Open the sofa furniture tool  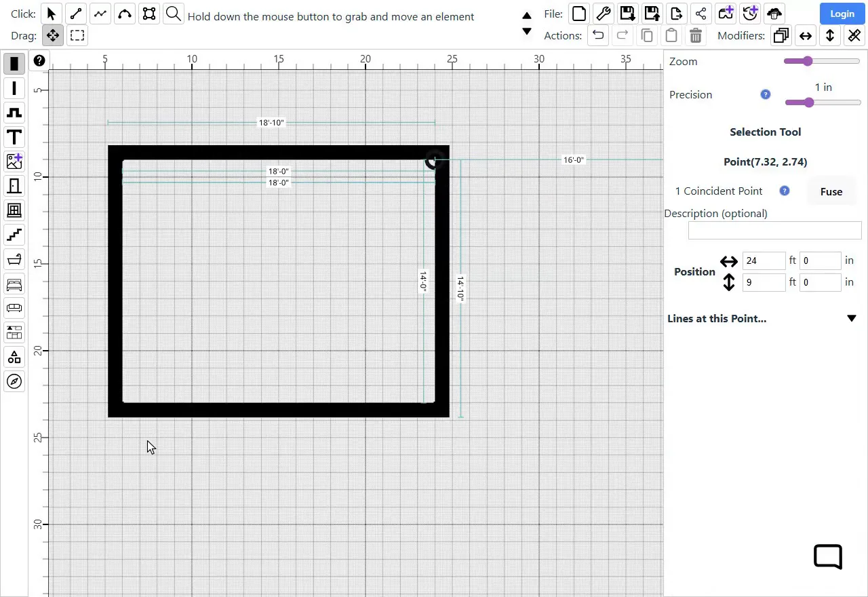pos(14,308)
